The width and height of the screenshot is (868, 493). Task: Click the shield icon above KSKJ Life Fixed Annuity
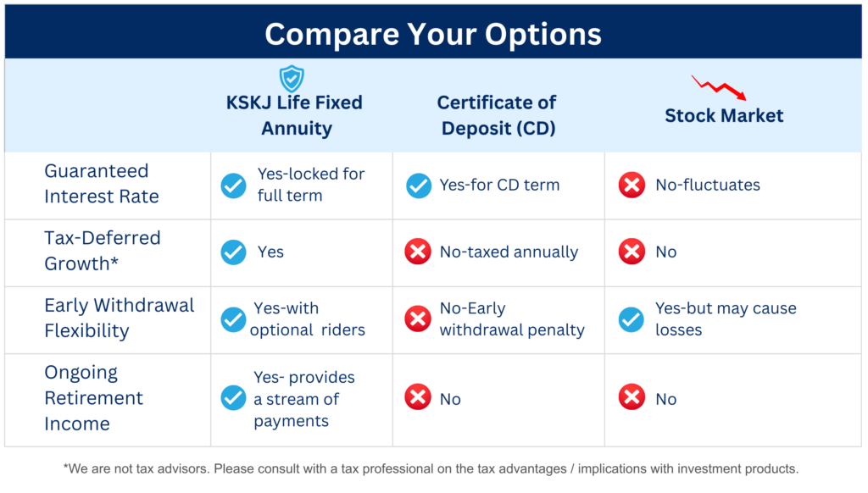click(292, 79)
